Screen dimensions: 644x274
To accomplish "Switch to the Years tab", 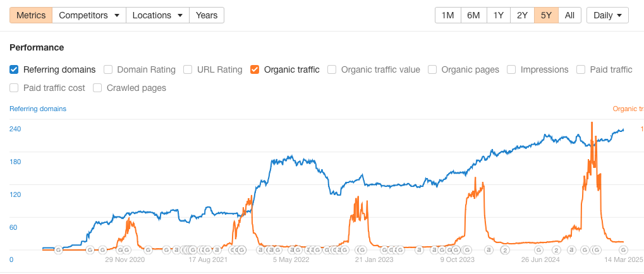I will 207,15.
